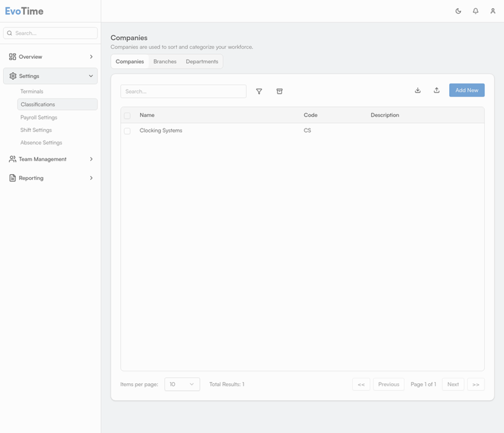Tick the Clocking Systems row checkbox
This screenshot has width=504, height=433.
[x=127, y=131]
